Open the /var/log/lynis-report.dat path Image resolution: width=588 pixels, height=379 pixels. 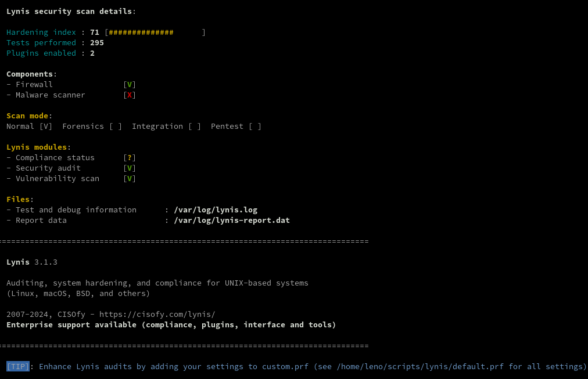point(232,221)
